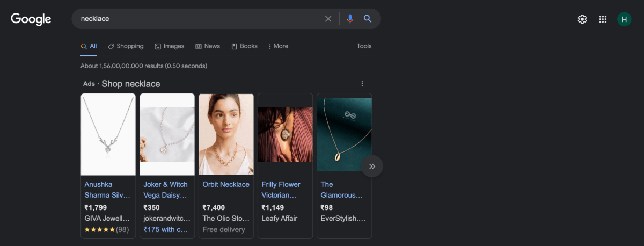Open the Frilly Flower Victorian product image

click(x=286, y=134)
